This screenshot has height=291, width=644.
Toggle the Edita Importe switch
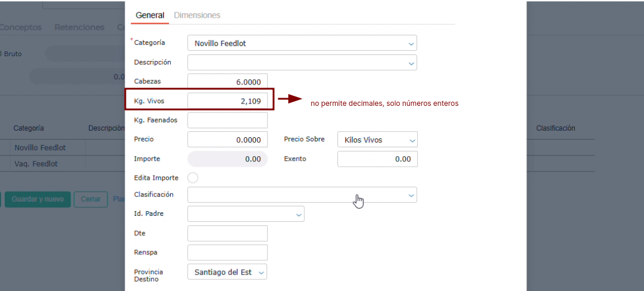(192, 177)
